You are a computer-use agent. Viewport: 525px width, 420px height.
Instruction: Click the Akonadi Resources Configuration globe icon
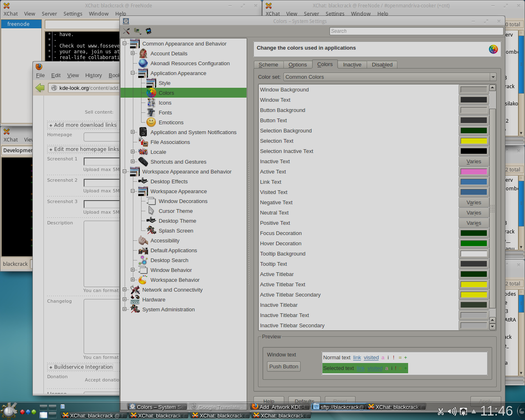tap(143, 63)
